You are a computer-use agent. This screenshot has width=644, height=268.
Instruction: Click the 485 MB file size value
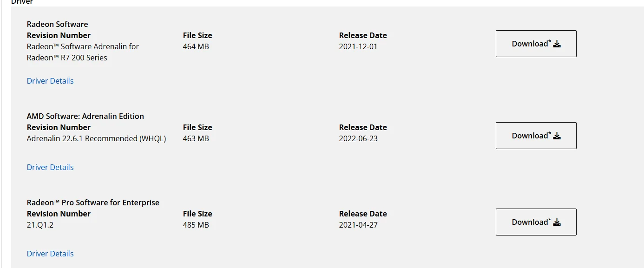coord(196,225)
